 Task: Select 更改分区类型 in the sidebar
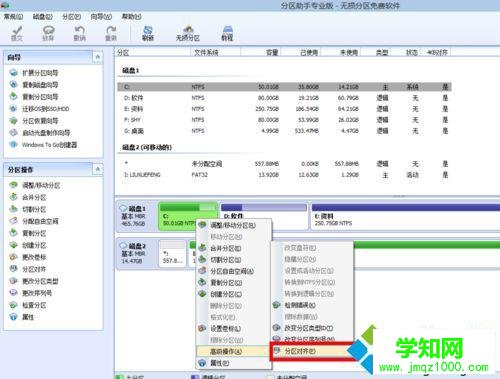point(40,281)
